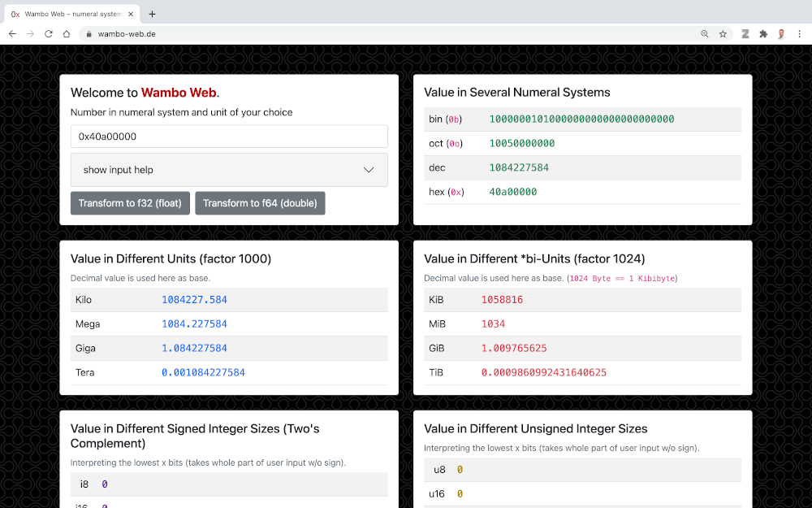Click Transform to f64 (double) button
Viewport: 812px width, 508px height.
pyautogui.click(x=260, y=203)
